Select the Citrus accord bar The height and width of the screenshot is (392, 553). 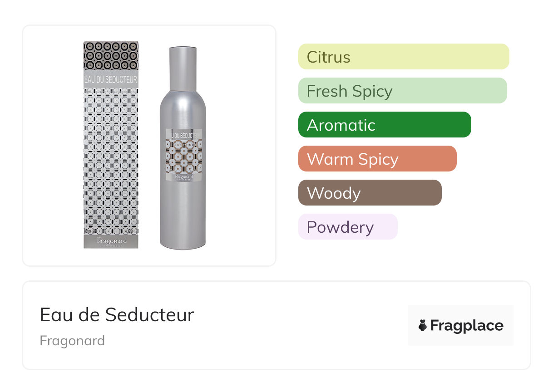(403, 57)
